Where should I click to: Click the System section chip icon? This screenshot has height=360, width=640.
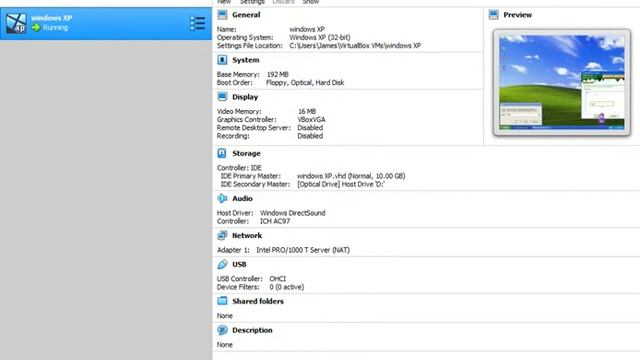coord(222,60)
